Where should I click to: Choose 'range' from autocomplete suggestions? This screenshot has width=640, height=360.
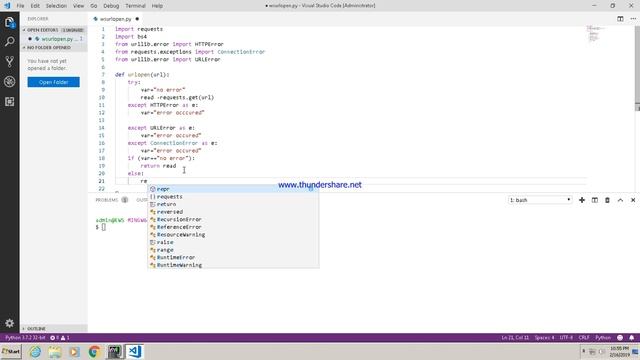point(233,250)
